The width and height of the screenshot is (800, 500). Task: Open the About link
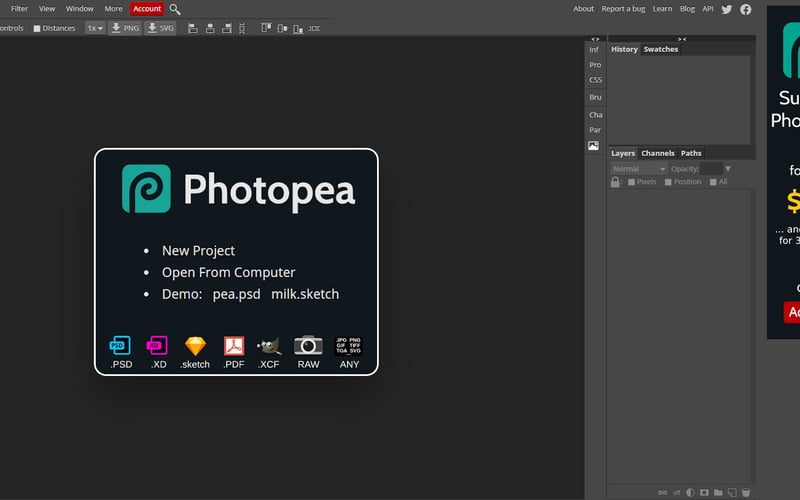pyautogui.click(x=583, y=9)
